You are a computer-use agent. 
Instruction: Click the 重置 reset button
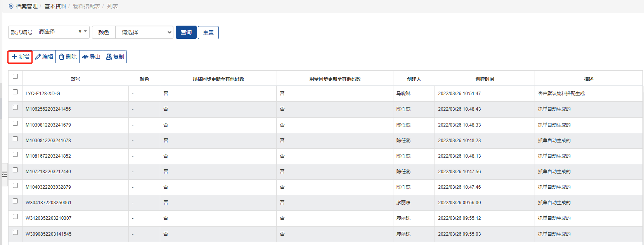coord(208,33)
